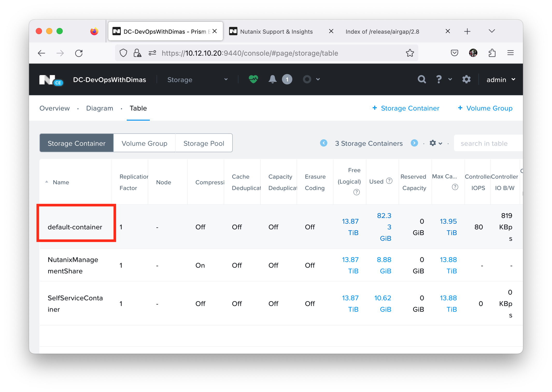Click 82.33 GiB used value

pos(384,227)
